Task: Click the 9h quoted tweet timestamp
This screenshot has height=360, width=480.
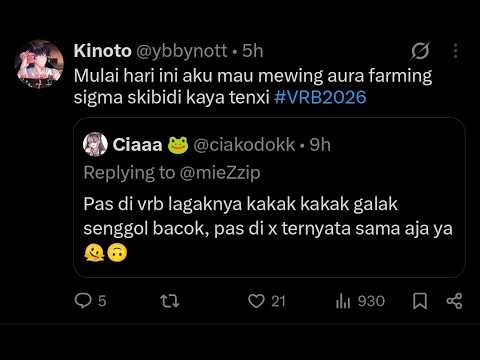Action: pos(320,145)
